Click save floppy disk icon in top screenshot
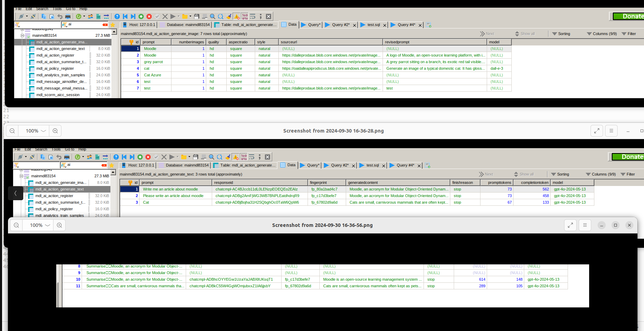The width and height of the screenshot is (644, 331). pyautogui.click(x=196, y=16)
